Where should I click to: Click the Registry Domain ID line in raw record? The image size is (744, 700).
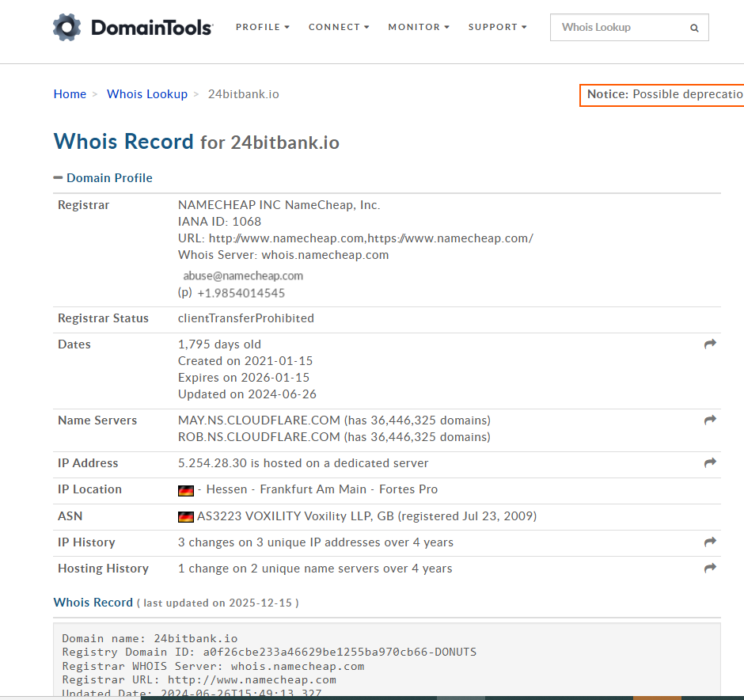click(x=269, y=652)
